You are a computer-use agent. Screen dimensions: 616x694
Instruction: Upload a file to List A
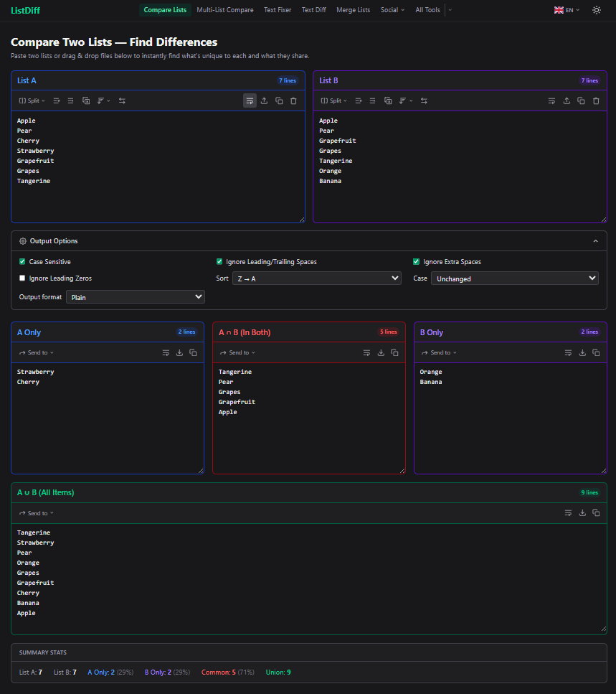(265, 101)
